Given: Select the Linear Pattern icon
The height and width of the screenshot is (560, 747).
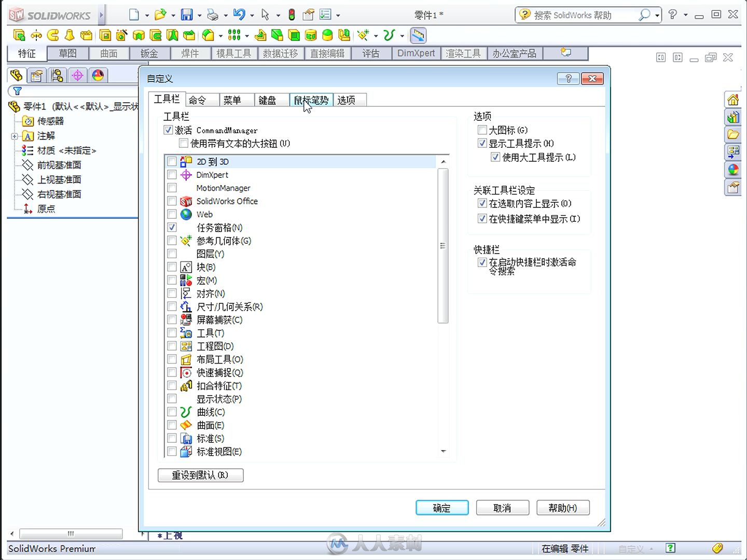Looking at the screenshot, I should (x=234, y=35).
